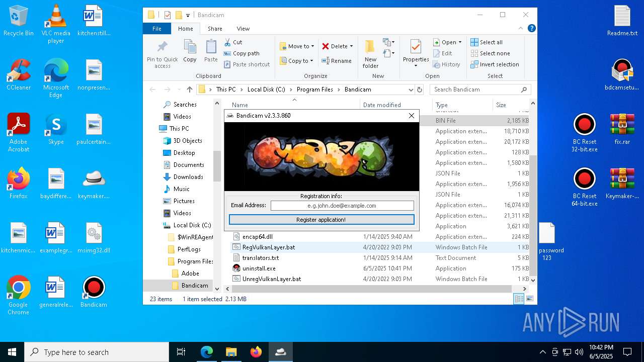Open BC Reset 32-bit.exe on desktop
Image resolution: width=644 pixels, height=362 pixels.
point(584,133)
